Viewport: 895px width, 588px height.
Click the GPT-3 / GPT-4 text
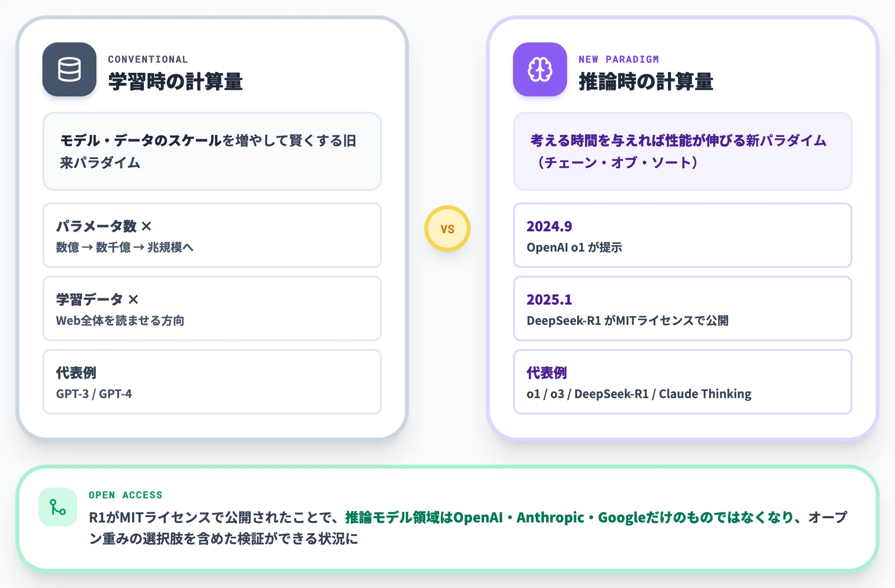[94, 394]
